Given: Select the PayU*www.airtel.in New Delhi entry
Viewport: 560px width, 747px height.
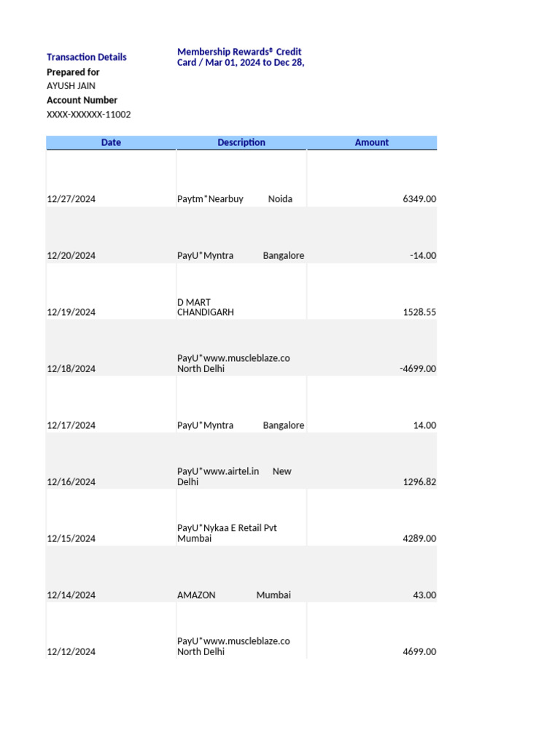Looking at the screenshot, I should coord(233,476).
